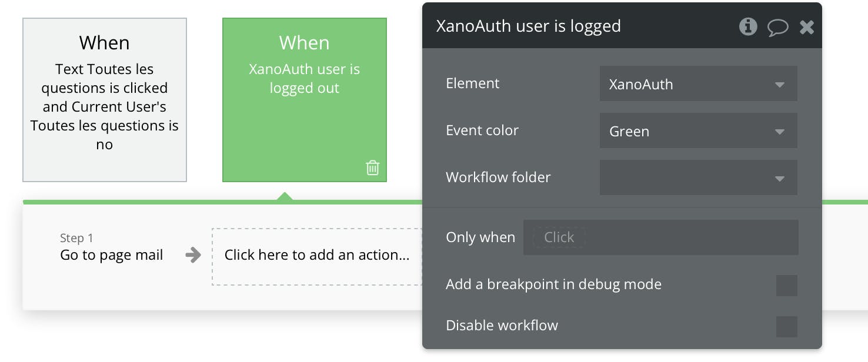Enable Add a breakpoint in debug mode
This screenshot has width=868, height=362.
(786, 285)
